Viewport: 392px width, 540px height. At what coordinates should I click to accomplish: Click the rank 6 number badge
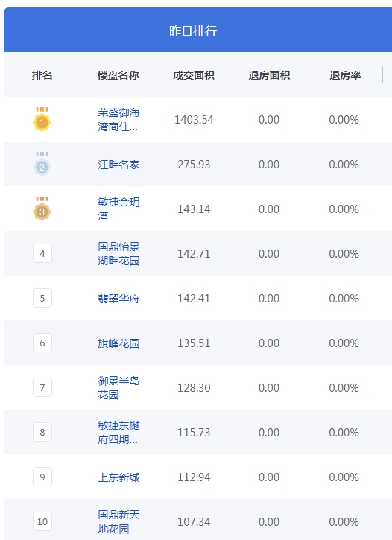click(42, 343)
